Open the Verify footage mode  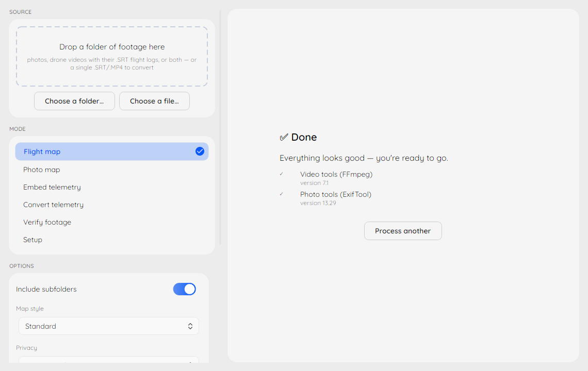pos(112,222)
